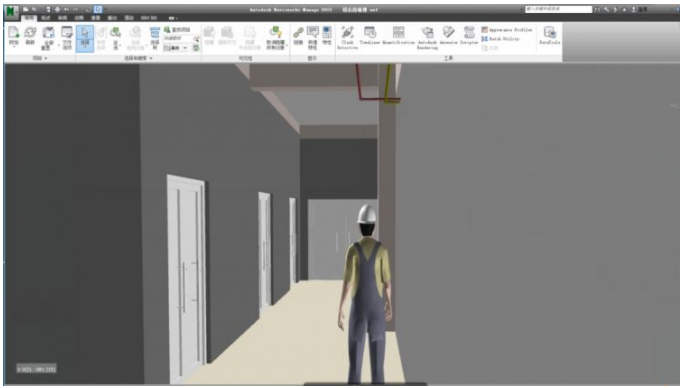Screen dimensions: 682x388
Task: Open the Unhide All dropdown arrow
Action: [287, 45]
